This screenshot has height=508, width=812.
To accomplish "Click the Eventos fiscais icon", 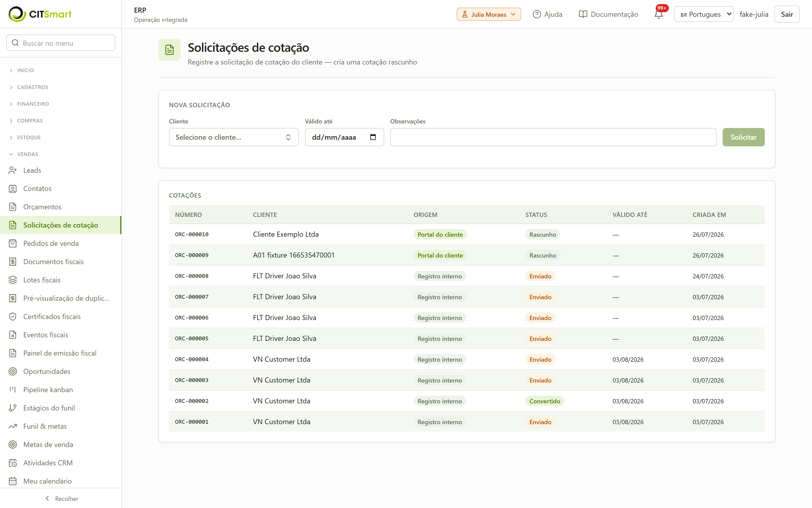I will pos(13,335).
